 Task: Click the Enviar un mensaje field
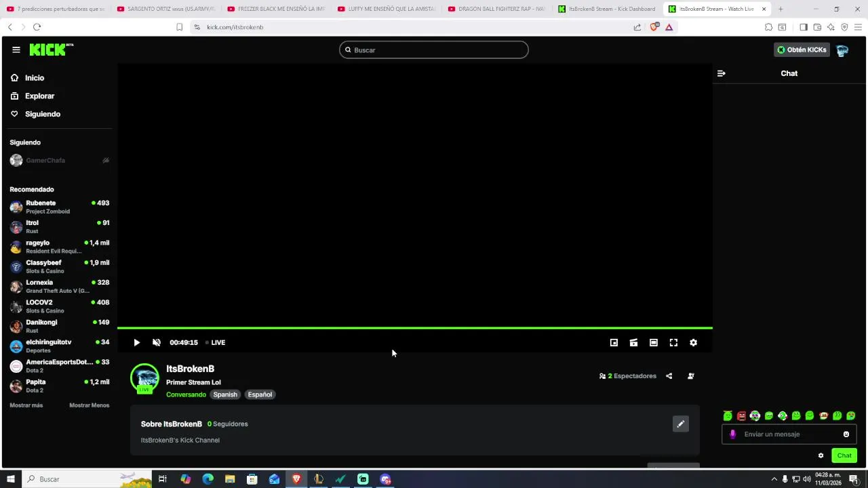point(789,434)
